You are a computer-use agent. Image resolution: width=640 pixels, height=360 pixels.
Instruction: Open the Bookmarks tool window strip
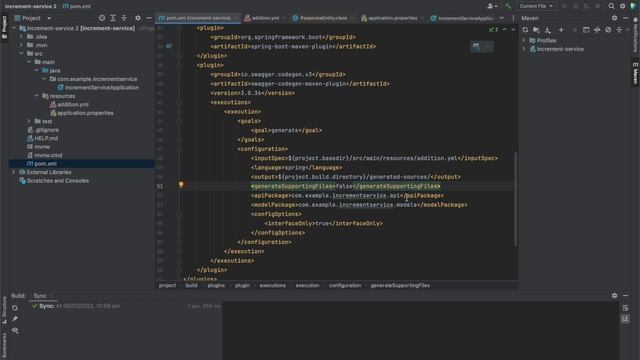click(x=4, y=345)
